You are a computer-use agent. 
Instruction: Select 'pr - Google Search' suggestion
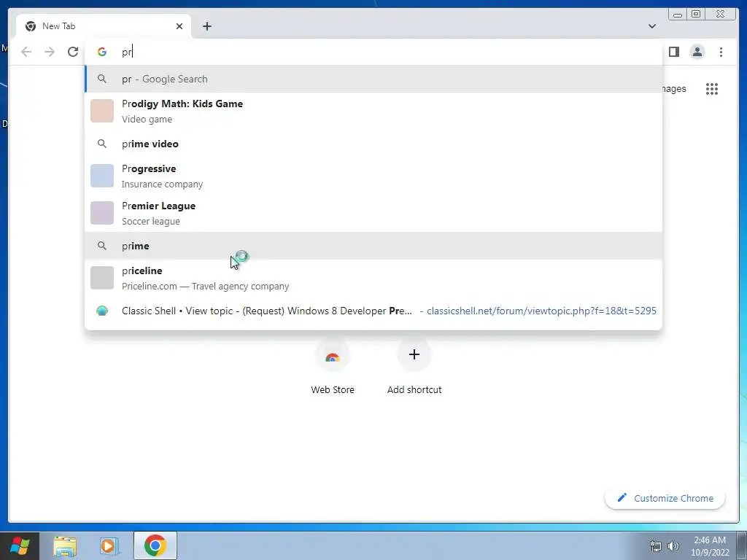pyautogui.click(x=373, y=79)
